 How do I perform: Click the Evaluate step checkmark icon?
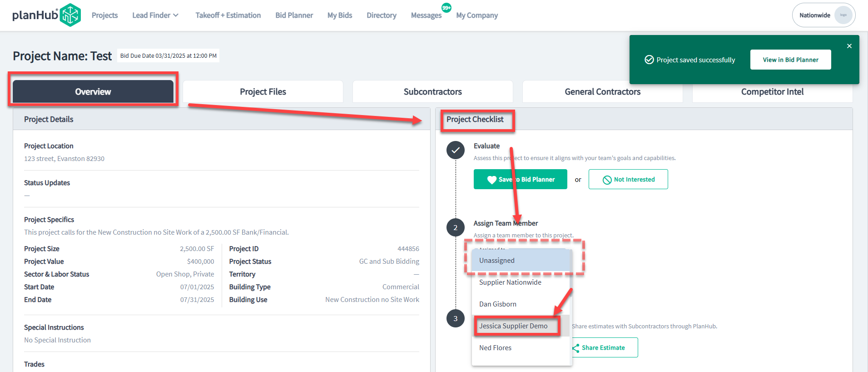(x=456, y=150)
